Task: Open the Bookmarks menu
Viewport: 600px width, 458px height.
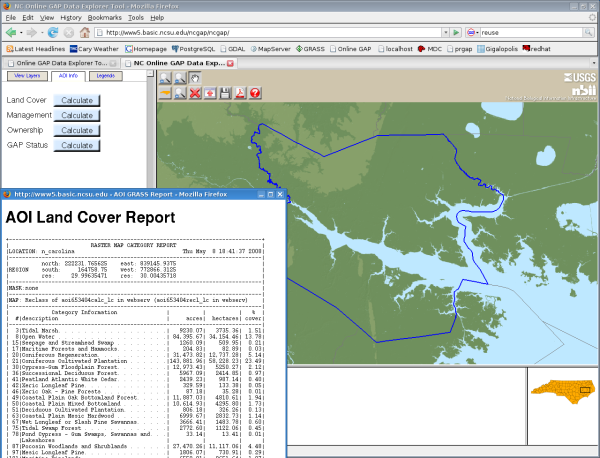Action: pyautogui.click(x=104, y=18)
